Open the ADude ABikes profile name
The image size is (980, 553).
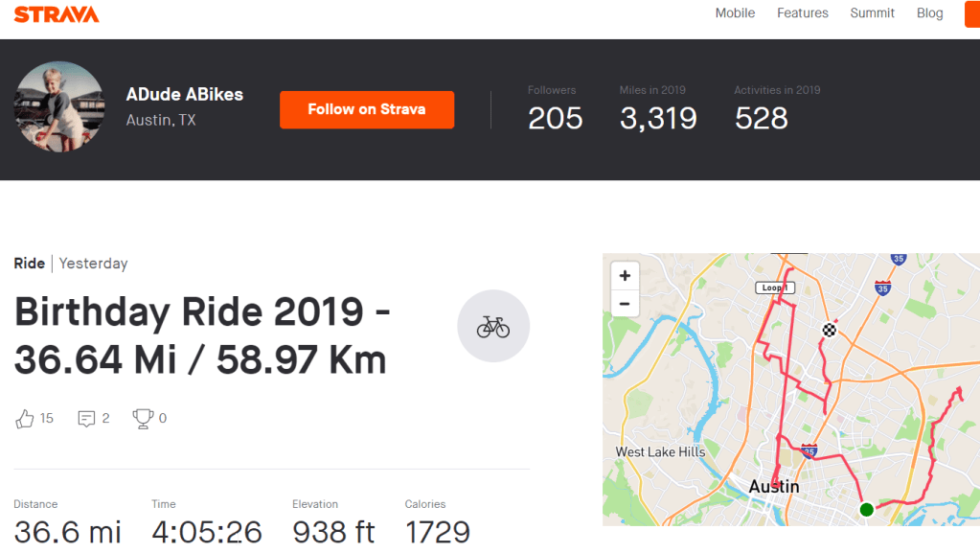pos(185,95)
